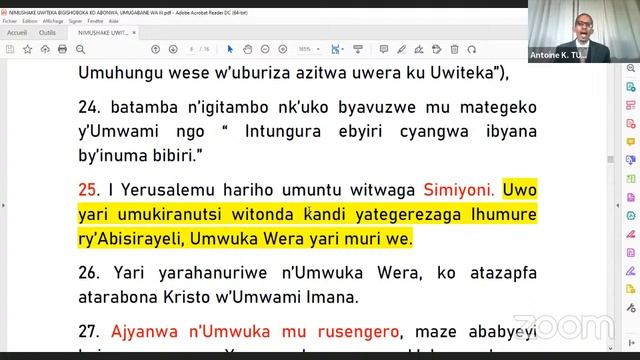Viewport: 640px width, 360px height.
Task: Delete with the trash can icon
Action: (x=454, y=49)
